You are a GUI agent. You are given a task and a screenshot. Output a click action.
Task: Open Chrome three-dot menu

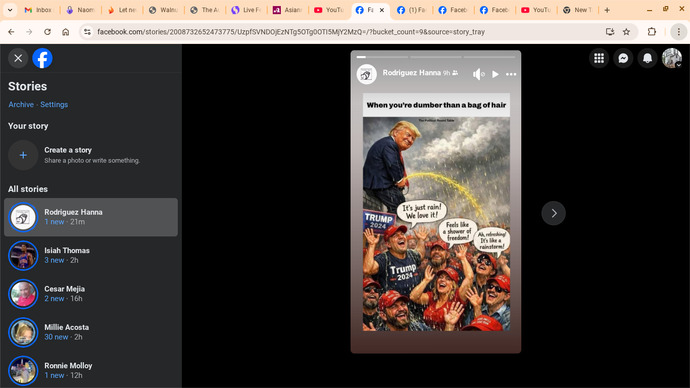point(679,32)
